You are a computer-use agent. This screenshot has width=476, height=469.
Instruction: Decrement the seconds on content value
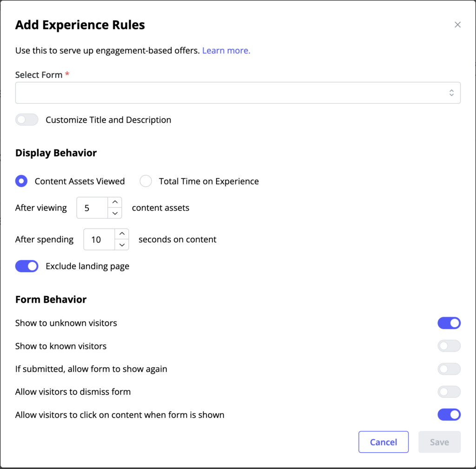(x=122, y=245)
